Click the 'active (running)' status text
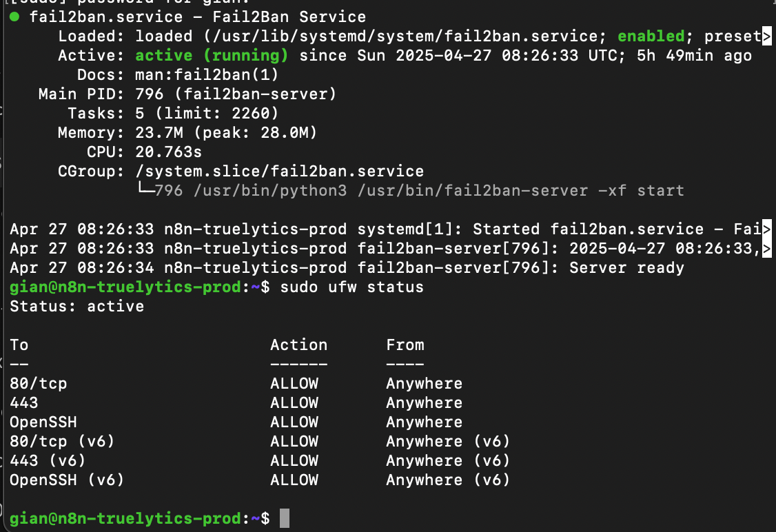776x532 pixels. (x=212, y=55)
